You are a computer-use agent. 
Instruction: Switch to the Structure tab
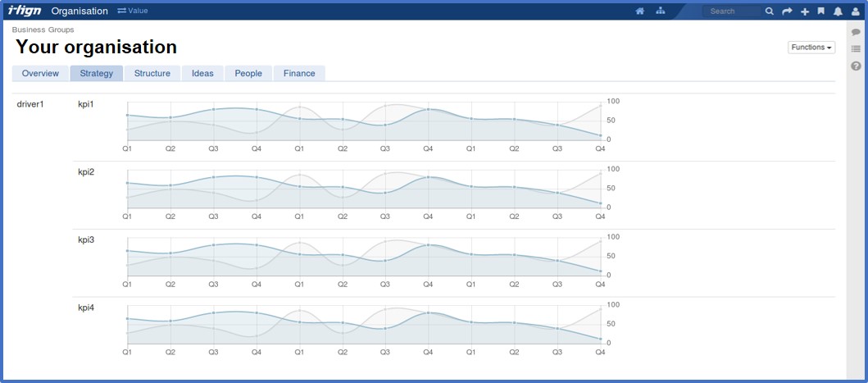tap(152, 73)
